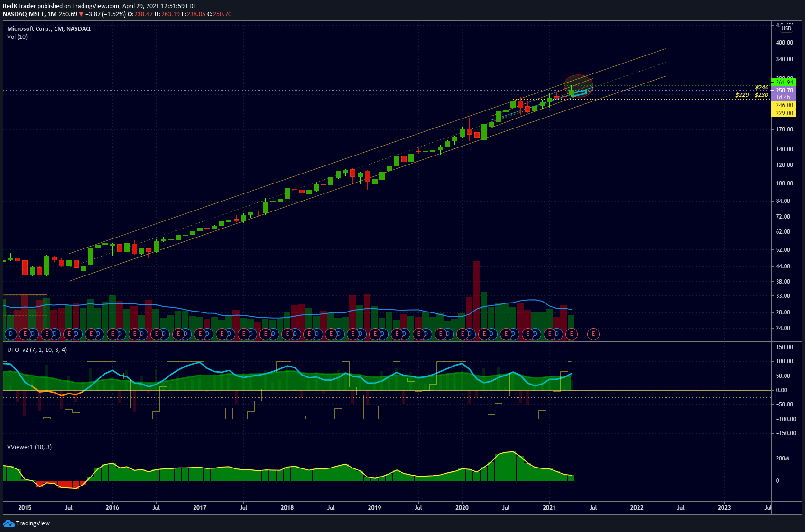Click the 340.00 price scale label
This screenshot has width=805, height=532.
tap(784, 59)
